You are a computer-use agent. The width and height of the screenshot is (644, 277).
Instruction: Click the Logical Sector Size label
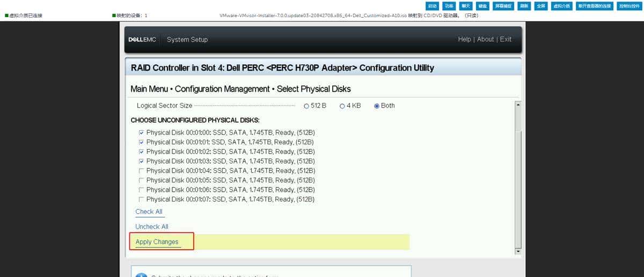point(164,106)
